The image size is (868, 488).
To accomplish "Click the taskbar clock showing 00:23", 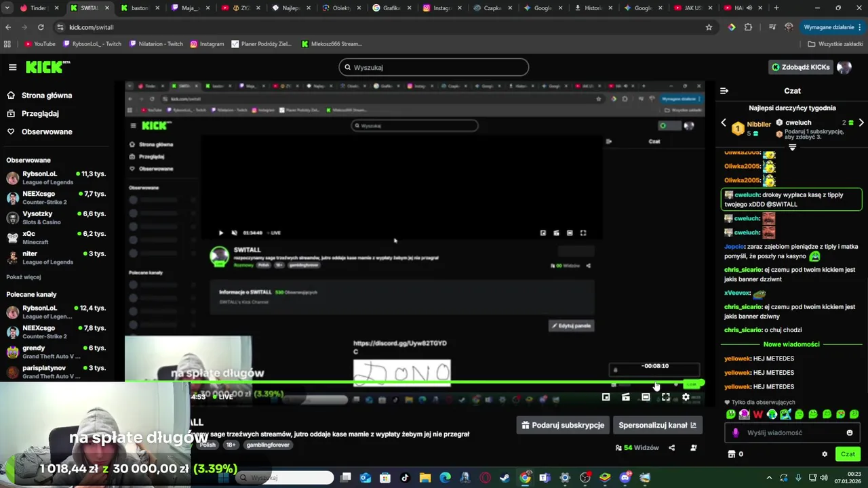I will click(x=848, y=478).
